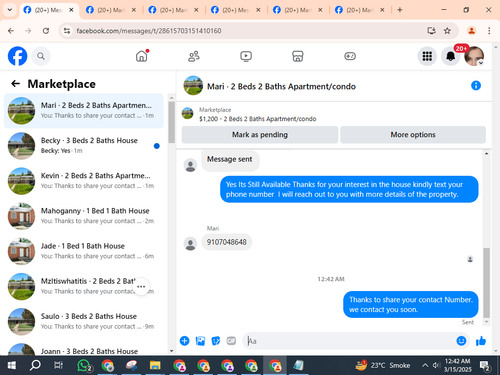Viewport: 500px width, 375px height.
Task: Switch to the fourth browser tab
Action: tap(236, 10)
